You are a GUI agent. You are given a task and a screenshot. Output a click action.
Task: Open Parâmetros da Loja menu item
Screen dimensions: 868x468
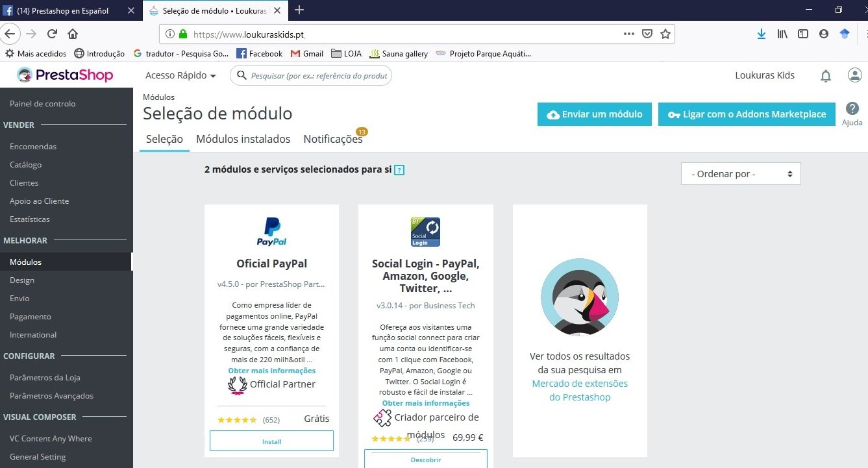coord(45,378)
